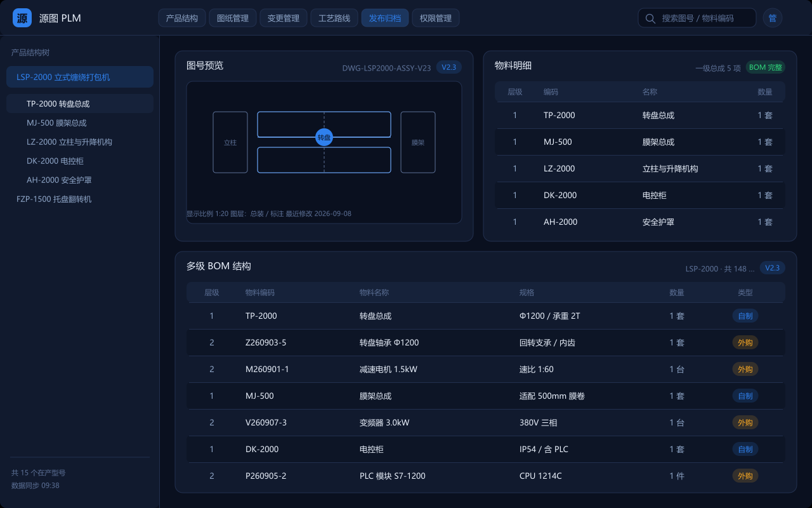Click 减速电机 1.5kW in BOM table

point(388,369)
